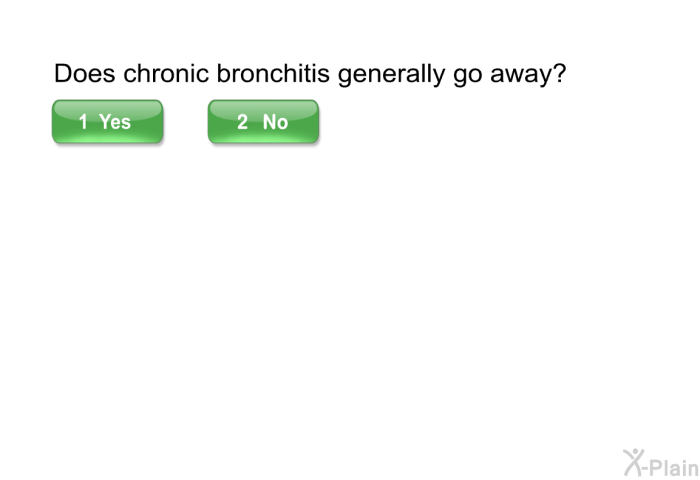The height and width of the screenshot is (480, 700).
Task: Click the question mark ending the question
Action: point(561,73)
